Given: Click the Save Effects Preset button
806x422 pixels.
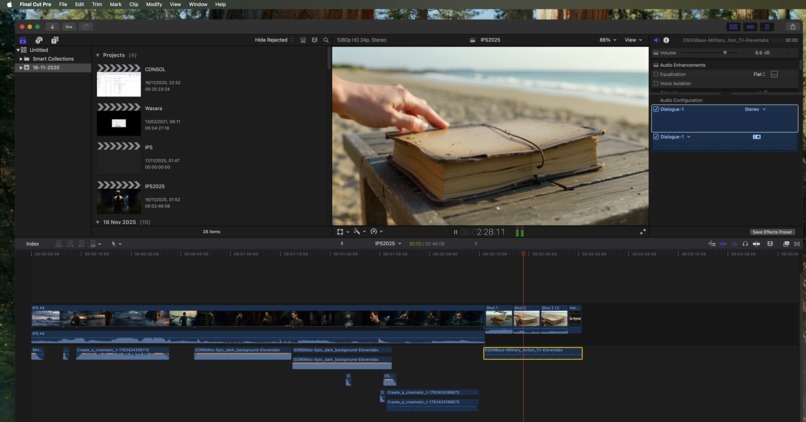Looking at the screenshot, I should click(x=771, y=232).
